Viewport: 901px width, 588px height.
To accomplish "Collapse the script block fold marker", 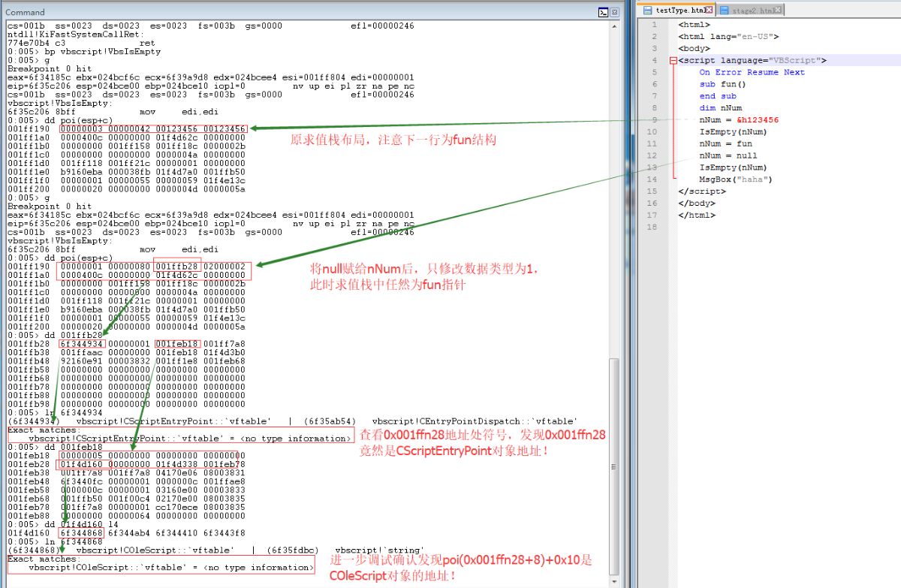I will pyautogui.click(x=673, y=60).
